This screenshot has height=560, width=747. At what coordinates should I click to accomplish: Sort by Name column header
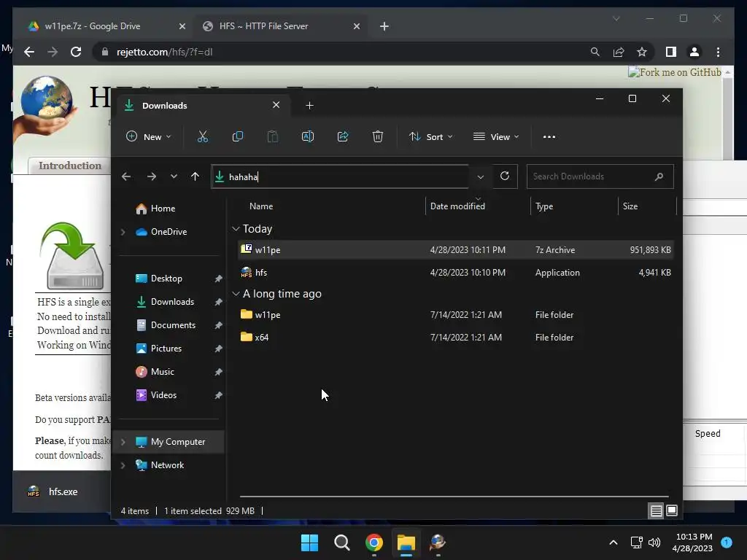[261, 206]
